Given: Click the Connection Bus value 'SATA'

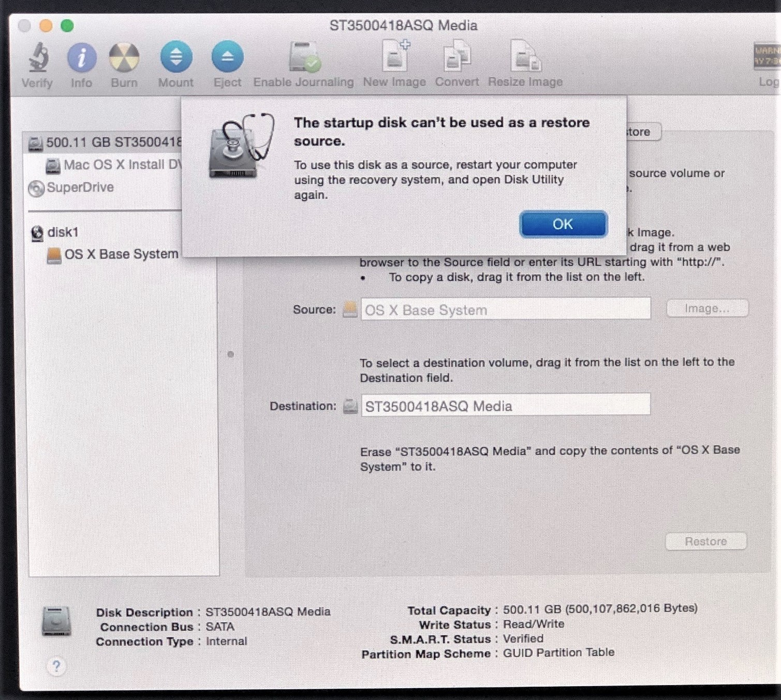Looking at the screenshot, I should click(x=220, y=627).
